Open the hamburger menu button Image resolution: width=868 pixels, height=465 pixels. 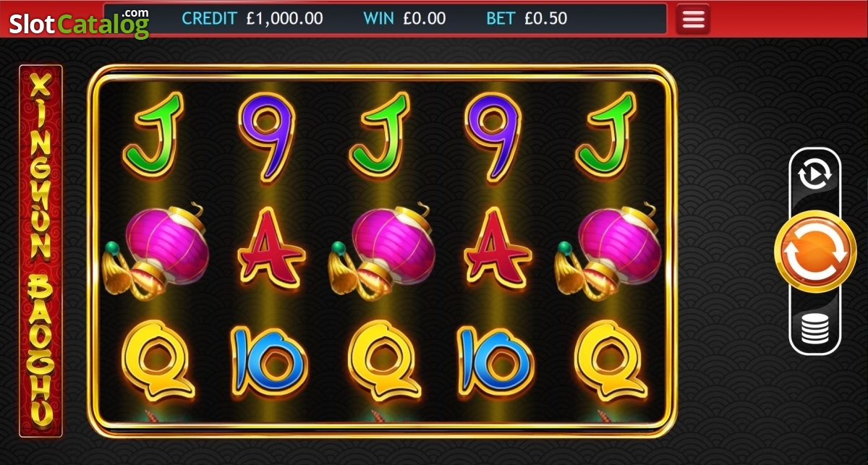tap(693, 20)
